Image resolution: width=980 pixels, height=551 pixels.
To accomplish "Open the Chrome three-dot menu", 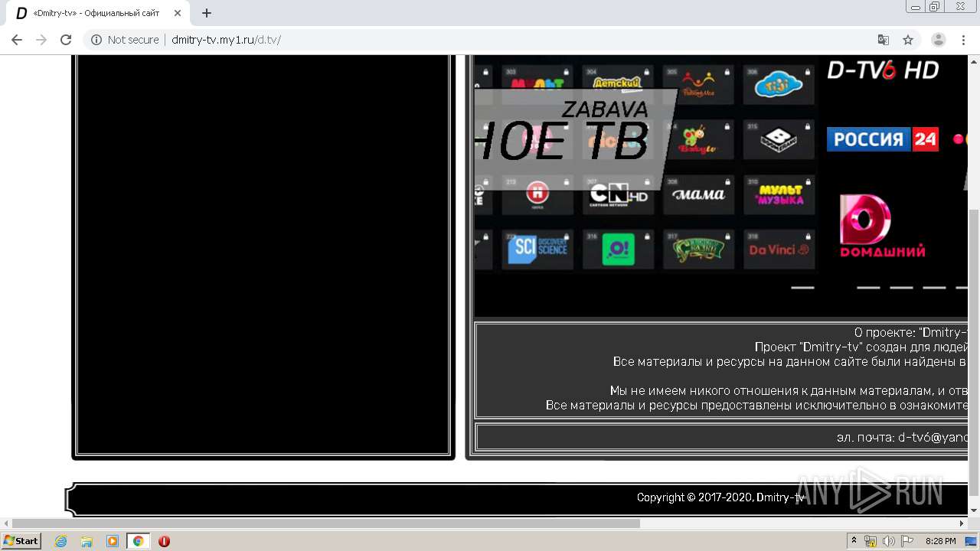I will (963, 40).
